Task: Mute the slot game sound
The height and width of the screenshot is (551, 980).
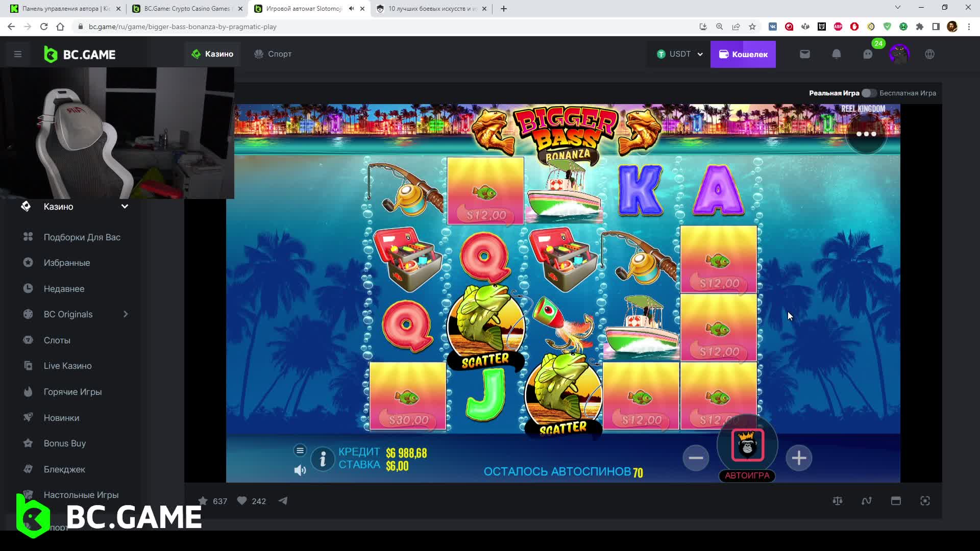Action: (x=300, y=470)
